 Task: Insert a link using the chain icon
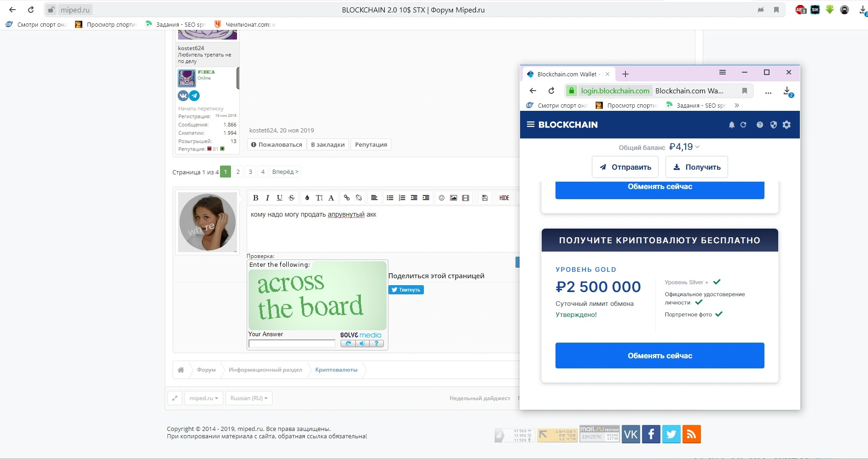point(347,198)
